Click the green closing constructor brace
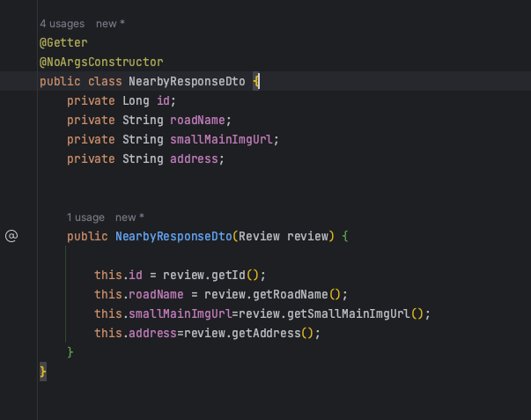Viewport: 531px width, 420px height. 70,352
